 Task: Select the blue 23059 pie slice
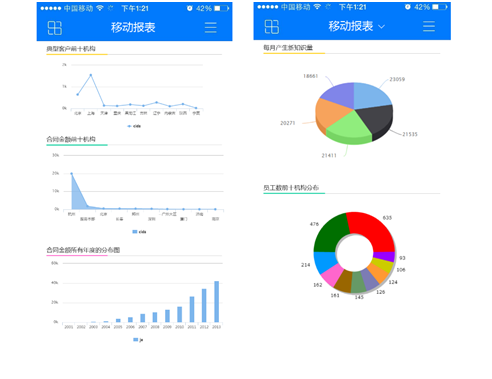tap(372, 95)
